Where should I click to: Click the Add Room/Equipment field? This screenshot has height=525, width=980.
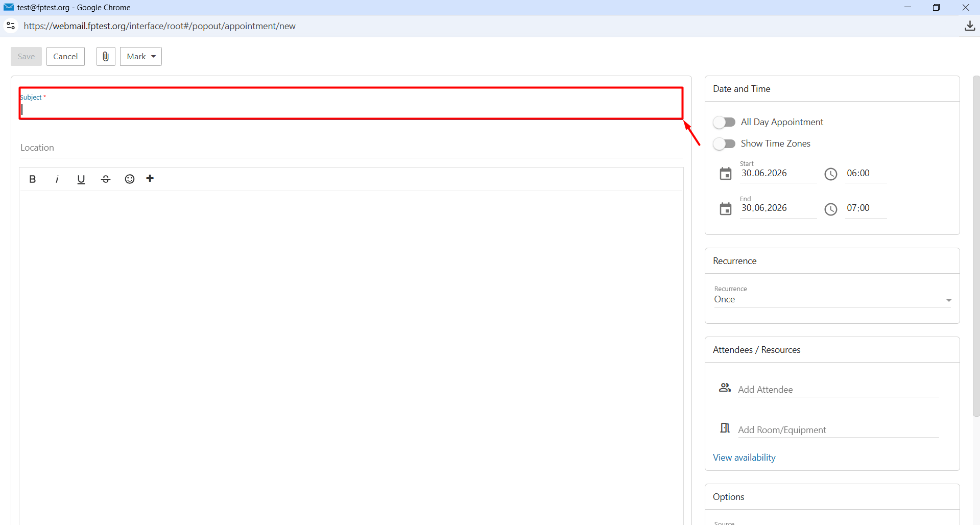click(x=838, y=429)
